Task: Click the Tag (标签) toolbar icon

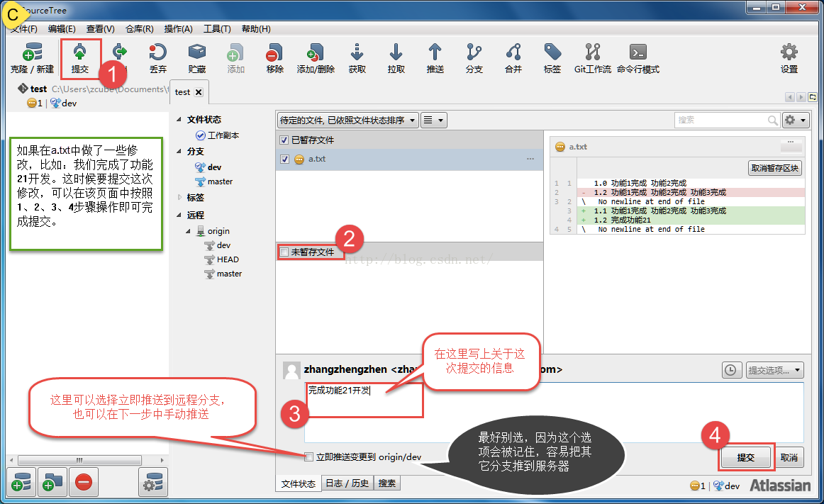Action: click(552, 58)
